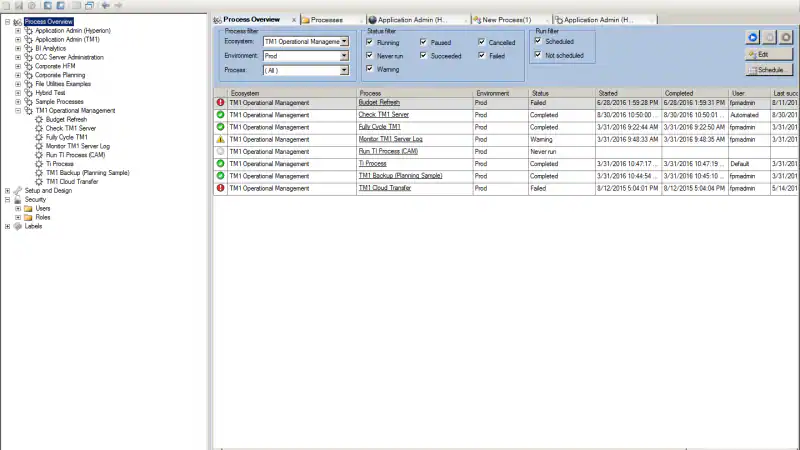Click the Stop process button
Viewport: 800px width, 450px height.
click(x=786, y=37)
